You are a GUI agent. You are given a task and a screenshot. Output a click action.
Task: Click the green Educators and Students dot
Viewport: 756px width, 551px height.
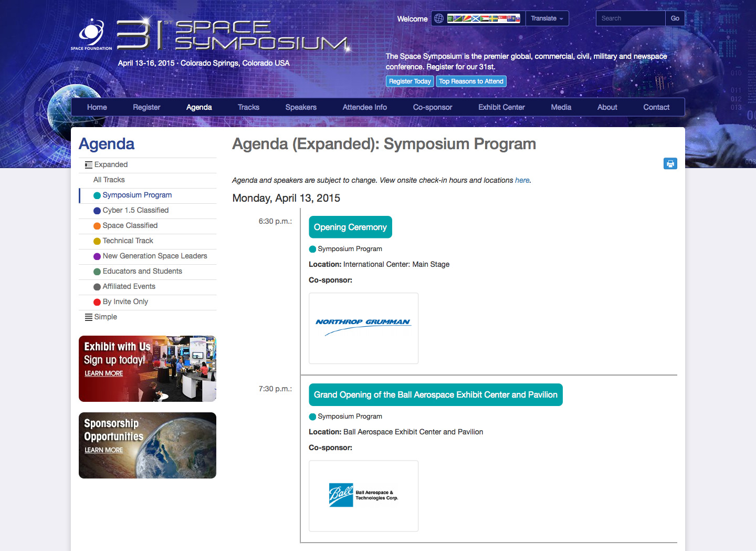pyautogui.click(x=97, y=272)
